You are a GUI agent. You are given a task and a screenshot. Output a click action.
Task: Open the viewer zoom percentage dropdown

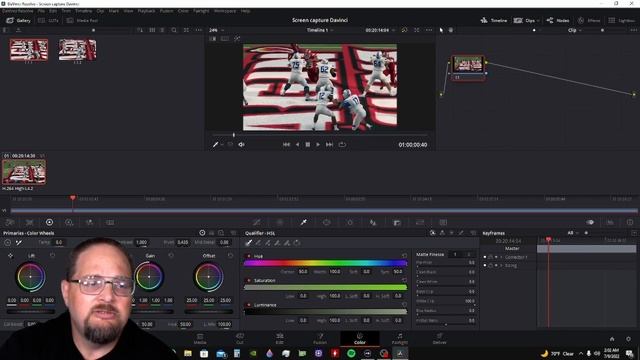click(x=216, y=30)
